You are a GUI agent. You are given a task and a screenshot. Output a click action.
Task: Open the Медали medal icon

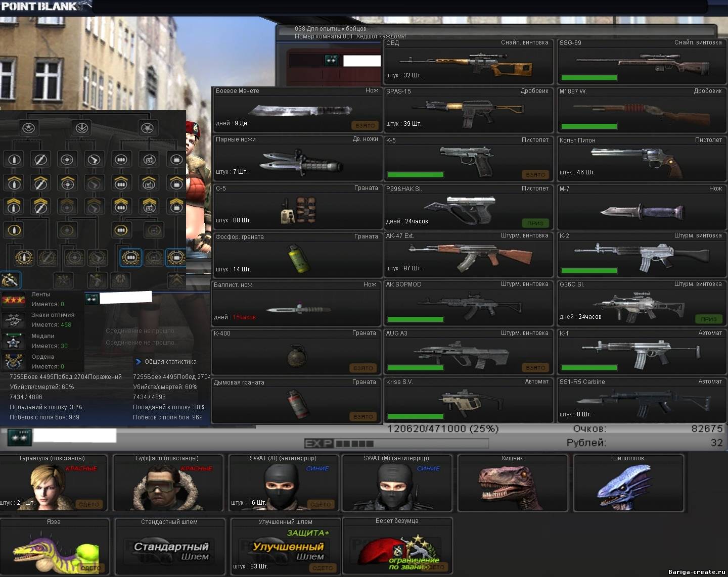[x=13, y=342]
